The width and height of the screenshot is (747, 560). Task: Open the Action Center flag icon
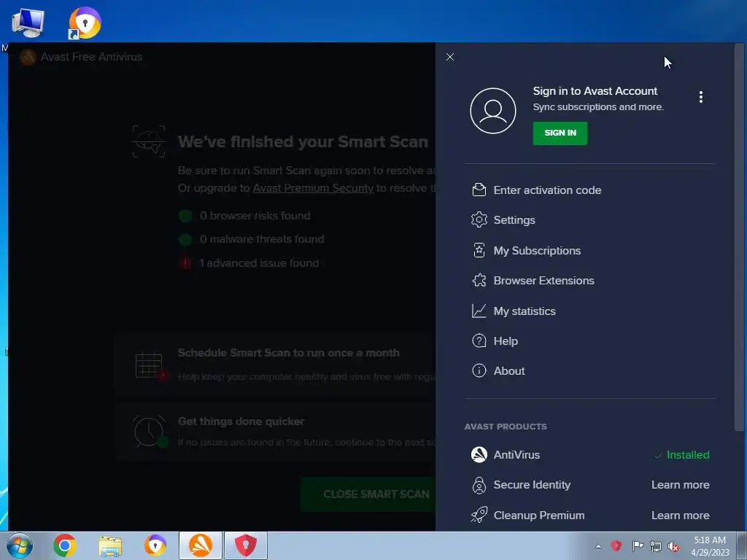coord(638,545)
